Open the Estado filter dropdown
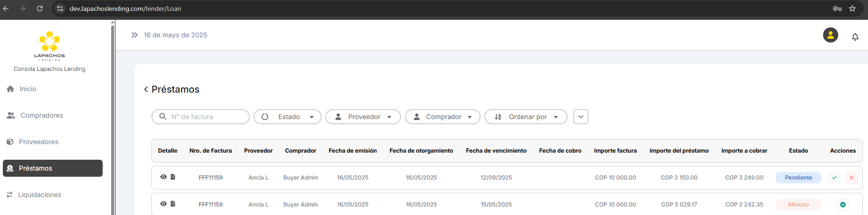Screen dimensions: 868x215 click(288, 117)
